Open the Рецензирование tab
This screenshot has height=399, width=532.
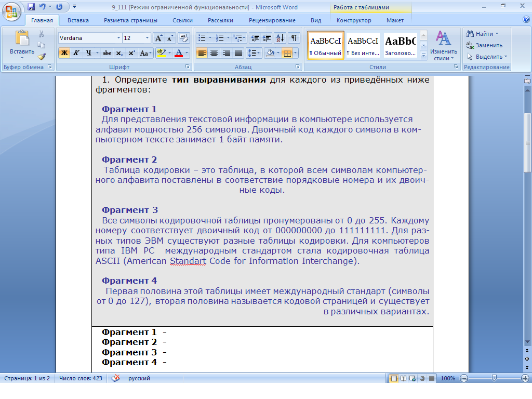272,20
